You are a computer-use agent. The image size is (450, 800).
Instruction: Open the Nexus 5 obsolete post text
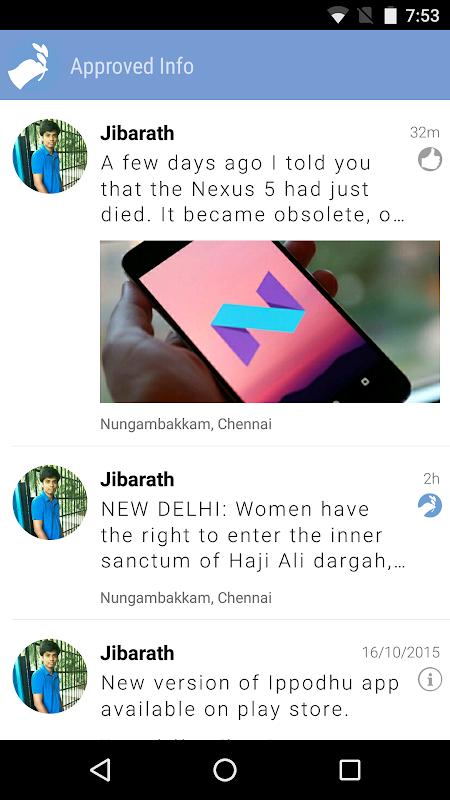(x=253, y=189)
